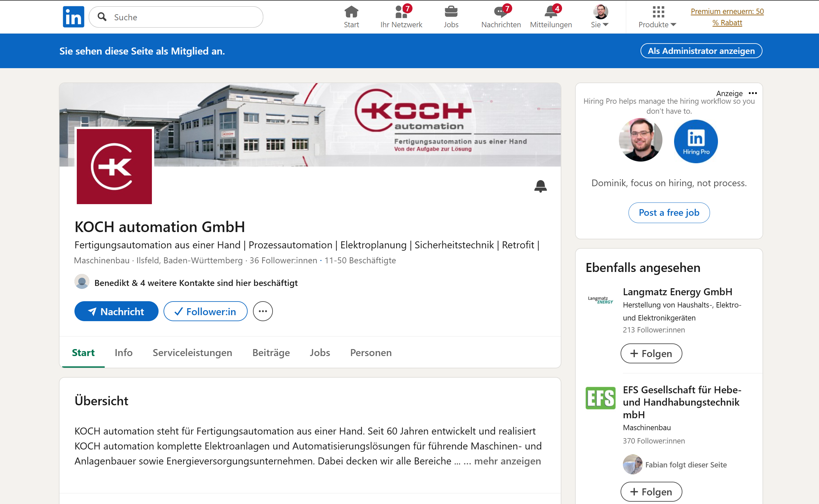Click the LinkedIn logo icon
The image size is (819, 504).
[73, 17]
